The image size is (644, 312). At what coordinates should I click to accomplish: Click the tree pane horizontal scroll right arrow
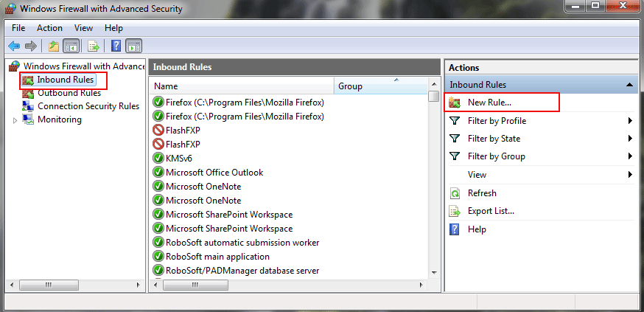pos(139,285)
